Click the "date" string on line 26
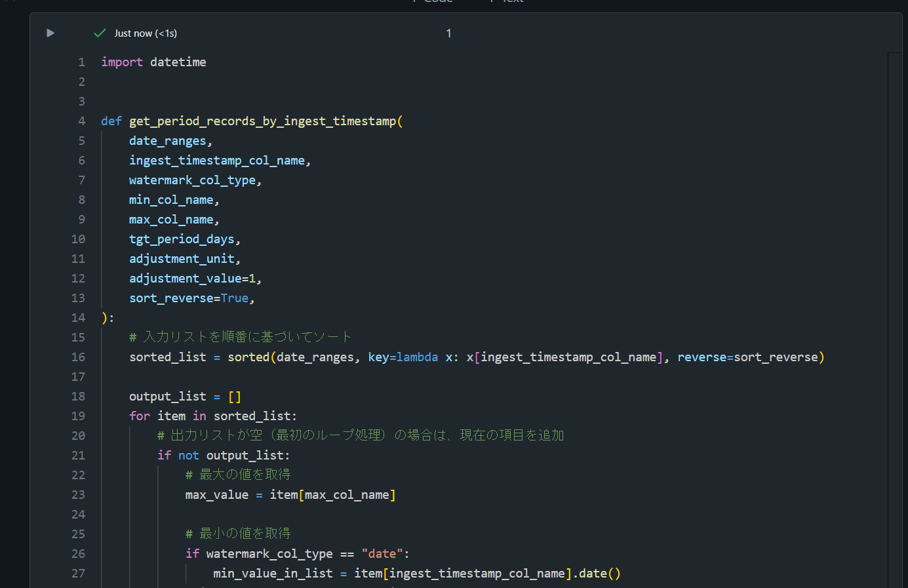 point(382,554)
